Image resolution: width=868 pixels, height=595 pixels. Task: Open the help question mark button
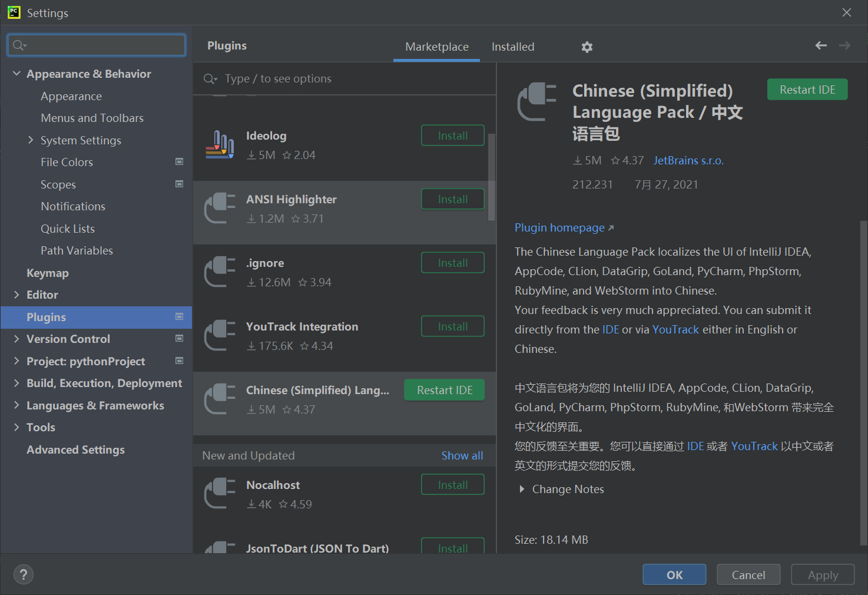(x=24, y=574)
